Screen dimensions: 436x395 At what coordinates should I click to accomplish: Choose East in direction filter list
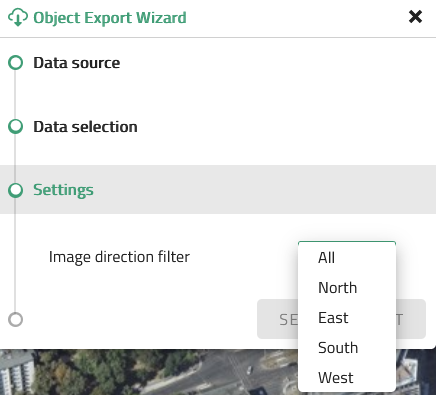[347, 318]
